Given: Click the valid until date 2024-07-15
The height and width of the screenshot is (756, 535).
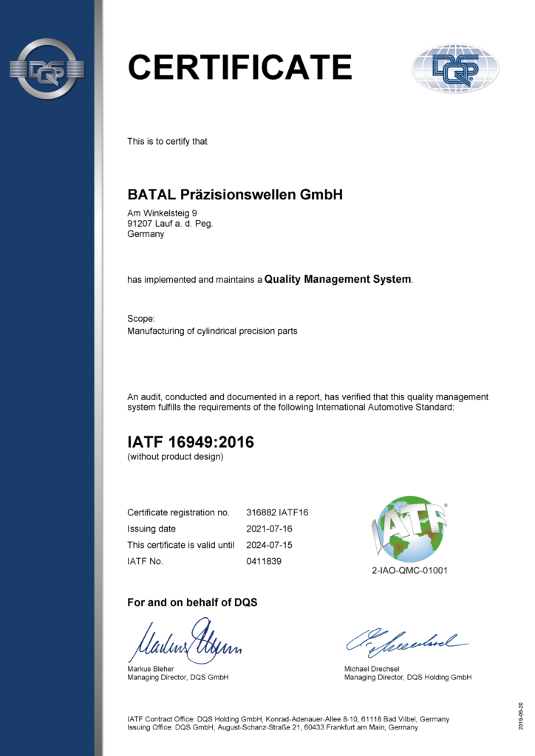Looking at the screenshot, I should tap(270, 545).
